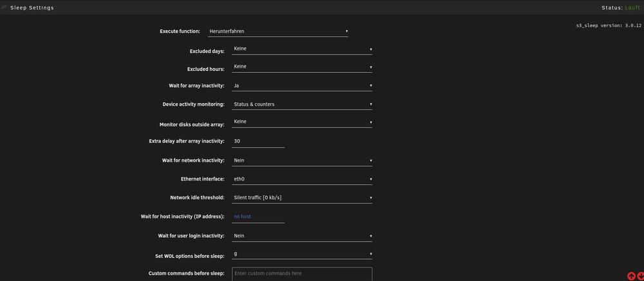The height and width of the screenshot is (281, 644).
Task: Click the red scroll-to-bottom arrow icon
Action: [639, 276]
